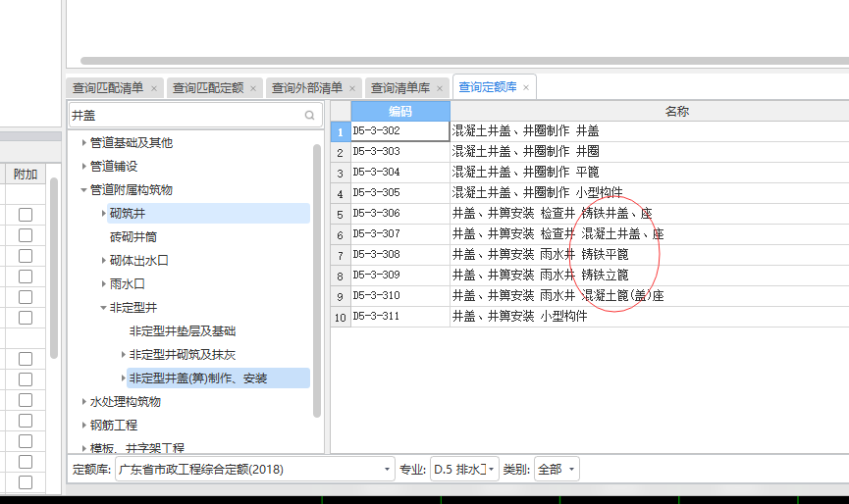Collapse the 管道附属构筑物 tree node
This screenshot has height=504, width=849.
tap(84, 190)
